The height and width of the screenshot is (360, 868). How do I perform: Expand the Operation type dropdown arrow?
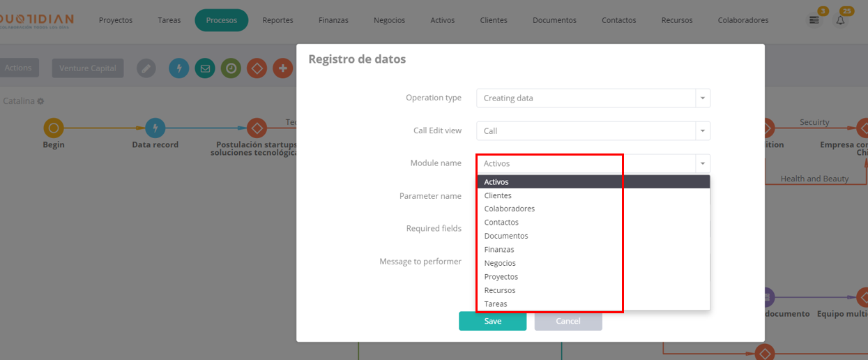pyautogui.click(x=703, y=98)
